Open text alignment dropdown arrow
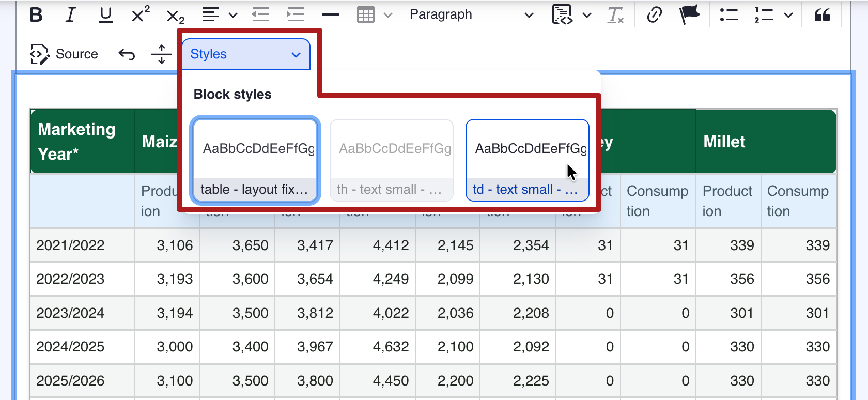This screenshot has width=868, height=400. (x=233, y=16)
